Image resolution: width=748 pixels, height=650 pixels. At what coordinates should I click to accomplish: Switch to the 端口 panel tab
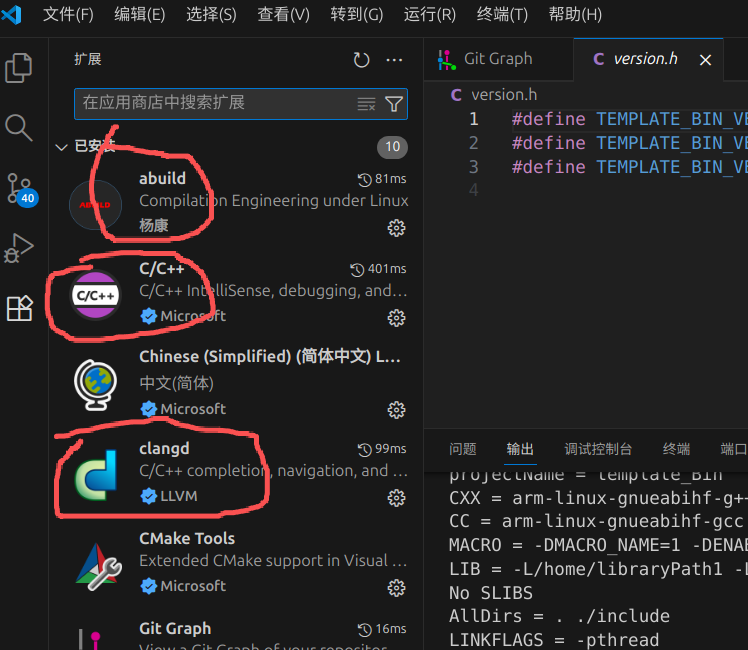point(734,449)
